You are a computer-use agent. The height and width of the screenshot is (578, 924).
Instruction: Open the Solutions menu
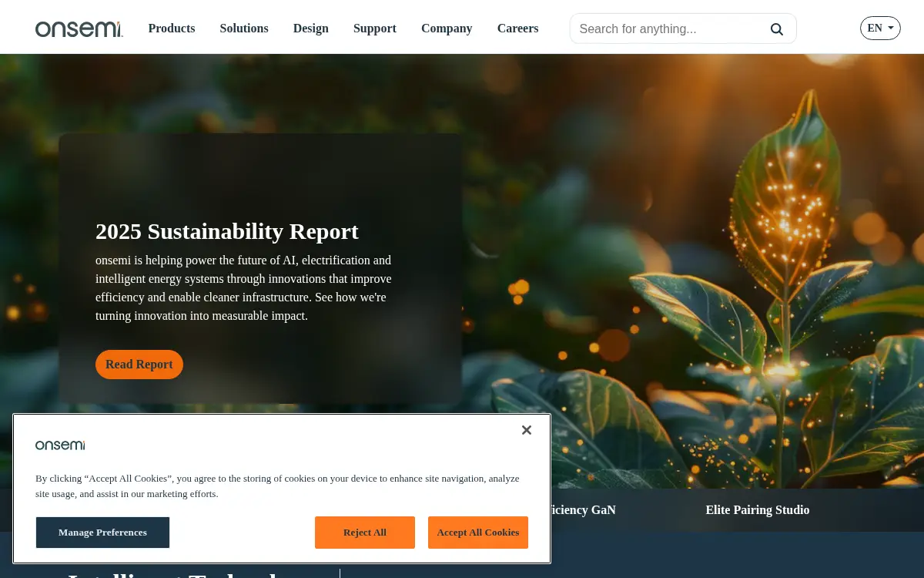pos(244,29)
